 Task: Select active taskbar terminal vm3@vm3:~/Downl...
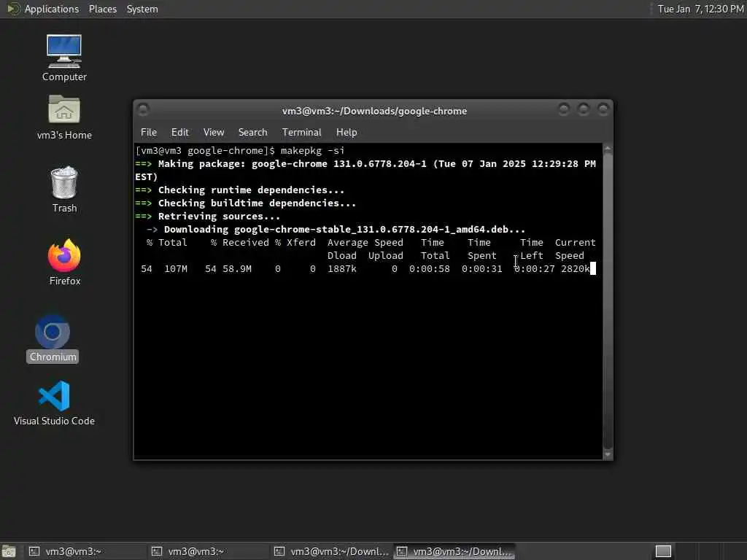point(454,551)
